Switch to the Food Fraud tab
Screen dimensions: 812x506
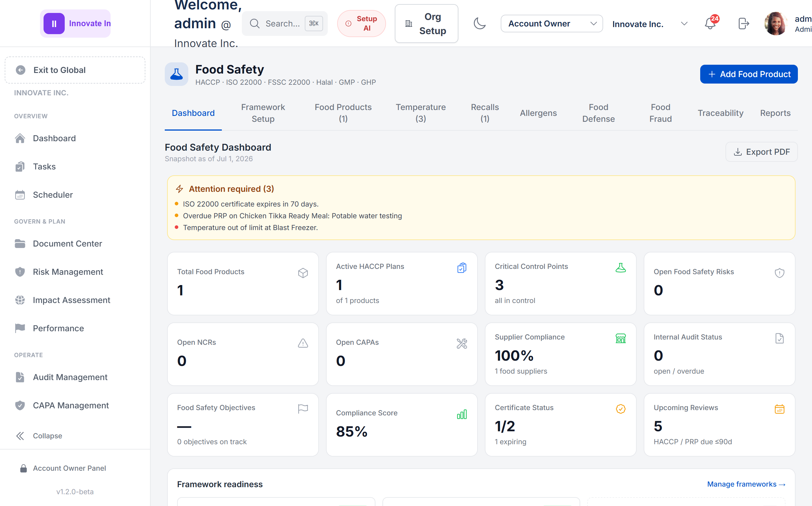660,113
